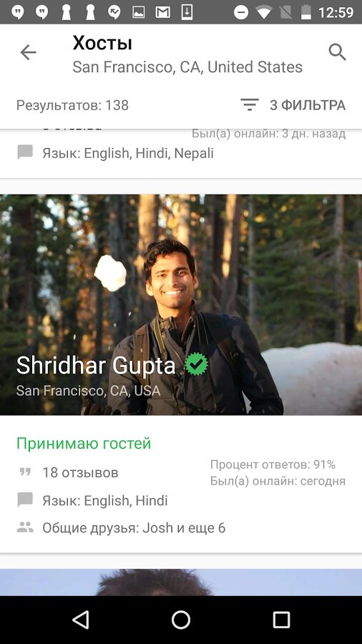
Task: Tap the back arrow icon
Action: [x=29, y=52]
